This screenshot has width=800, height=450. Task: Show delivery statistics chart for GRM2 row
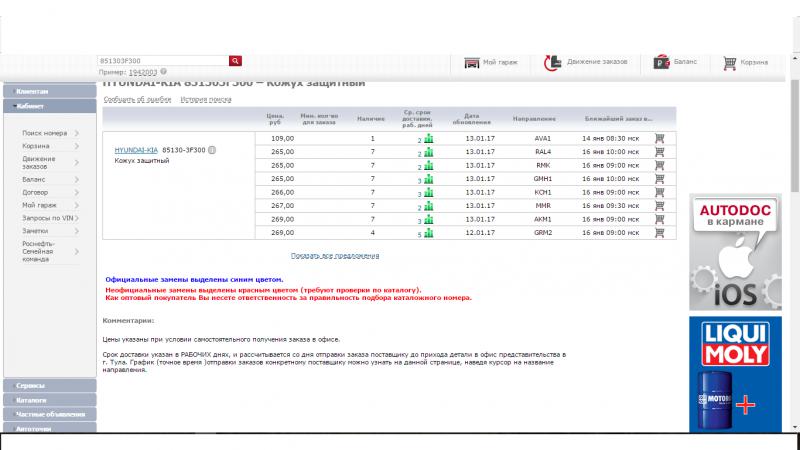(429, 233)
